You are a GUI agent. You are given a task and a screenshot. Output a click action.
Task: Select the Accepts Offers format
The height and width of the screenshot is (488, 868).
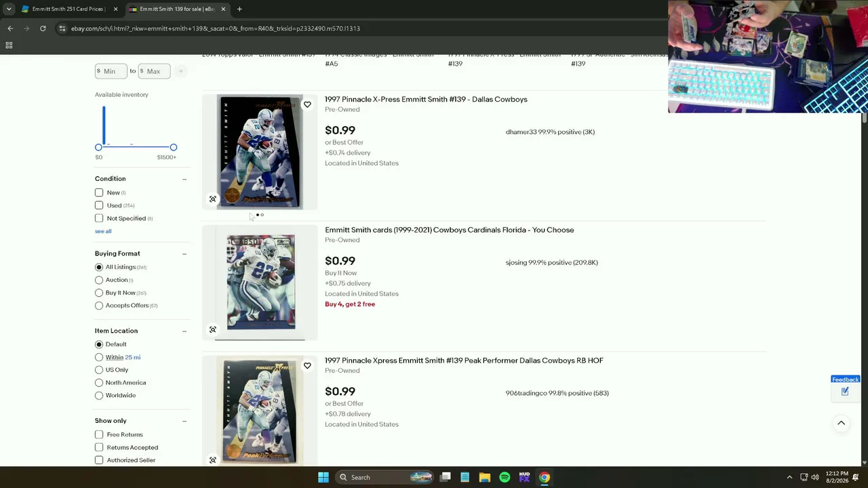tap(99, 306)
